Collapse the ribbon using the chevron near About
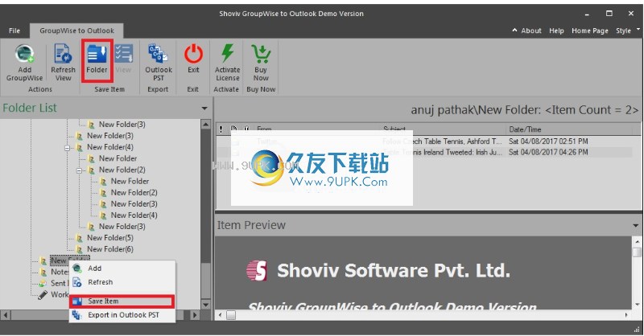644x336 pixels. [x=514, y=31]
